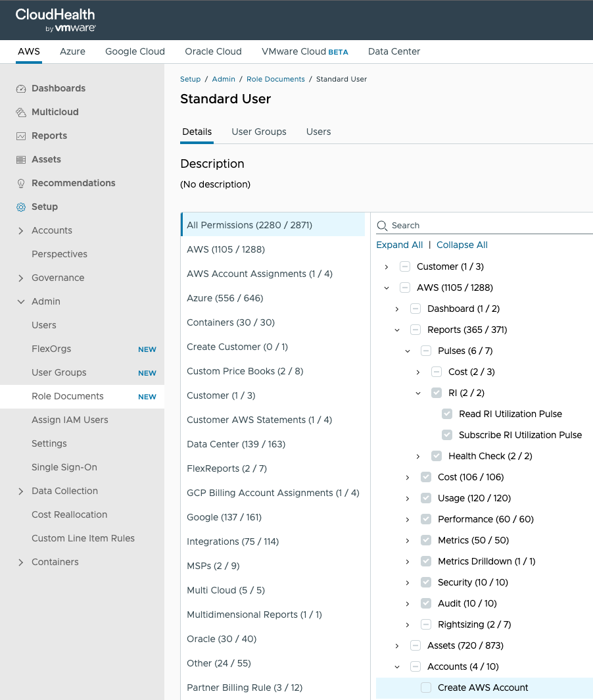Collapse the Admin section in sidebar

coord(21,301)
